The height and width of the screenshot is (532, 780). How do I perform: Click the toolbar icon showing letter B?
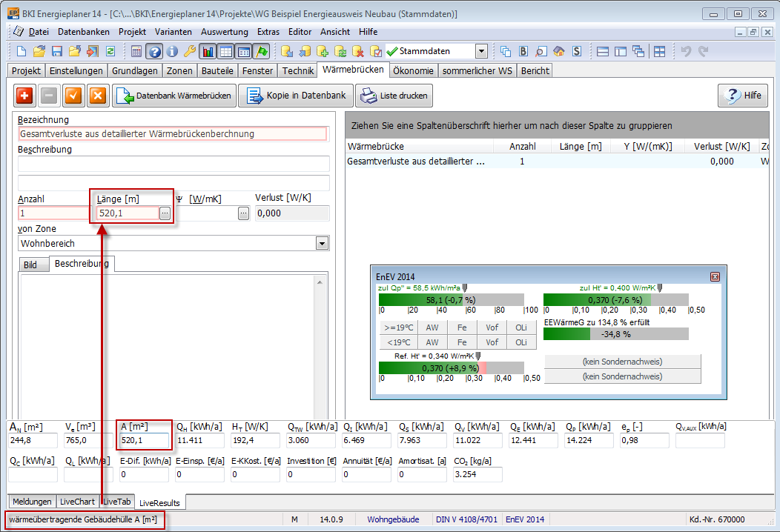[x=523, y=51]
